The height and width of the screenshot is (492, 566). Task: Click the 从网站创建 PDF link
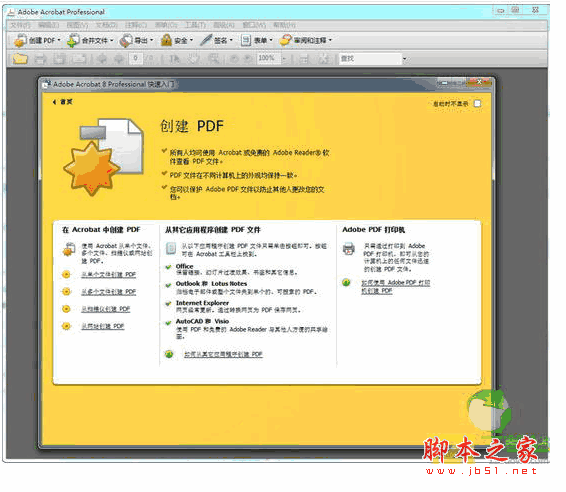click(x=103, y=327)
